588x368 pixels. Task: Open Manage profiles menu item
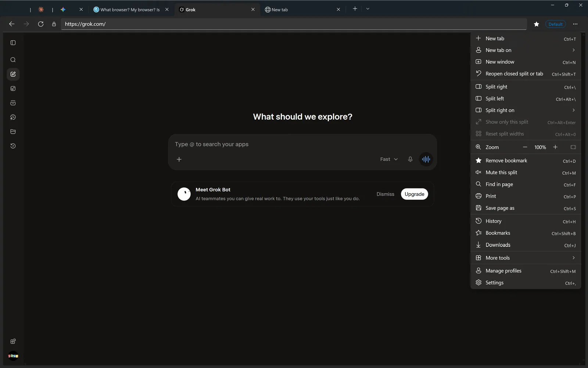pos(526,271)
